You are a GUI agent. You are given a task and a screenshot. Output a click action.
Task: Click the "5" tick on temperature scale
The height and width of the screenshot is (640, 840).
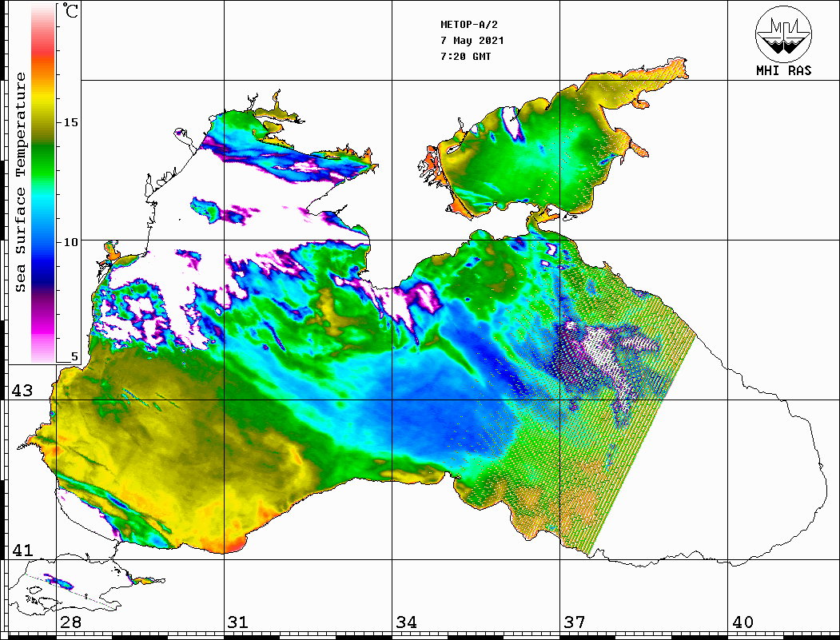74,356
